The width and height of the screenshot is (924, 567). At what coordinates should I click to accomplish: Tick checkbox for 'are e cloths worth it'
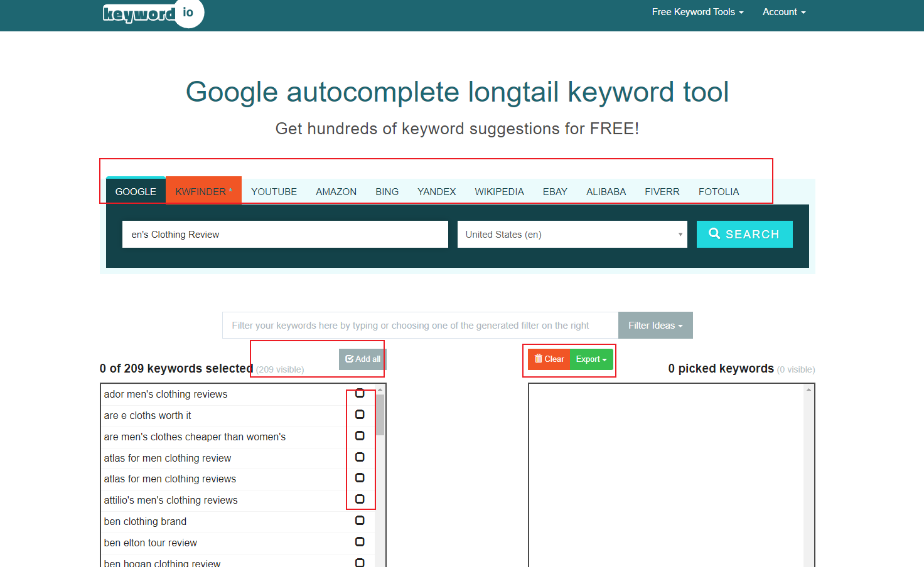coord(360,415)
